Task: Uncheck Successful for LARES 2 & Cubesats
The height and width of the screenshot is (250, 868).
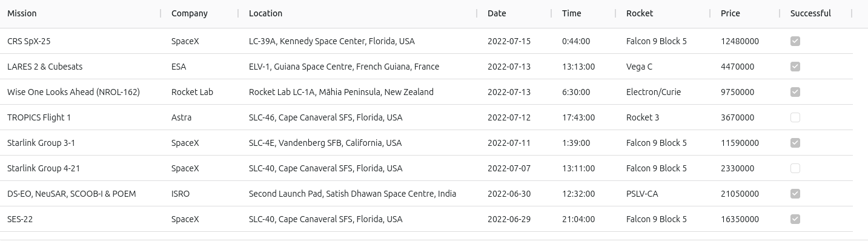Action: pos(795,67)
